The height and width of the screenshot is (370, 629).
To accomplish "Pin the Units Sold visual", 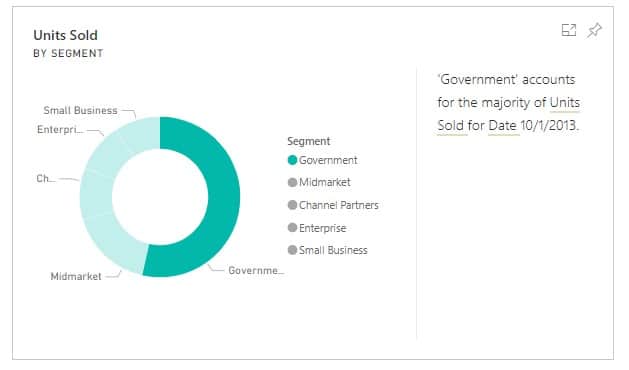I will [x=595, y=30].
